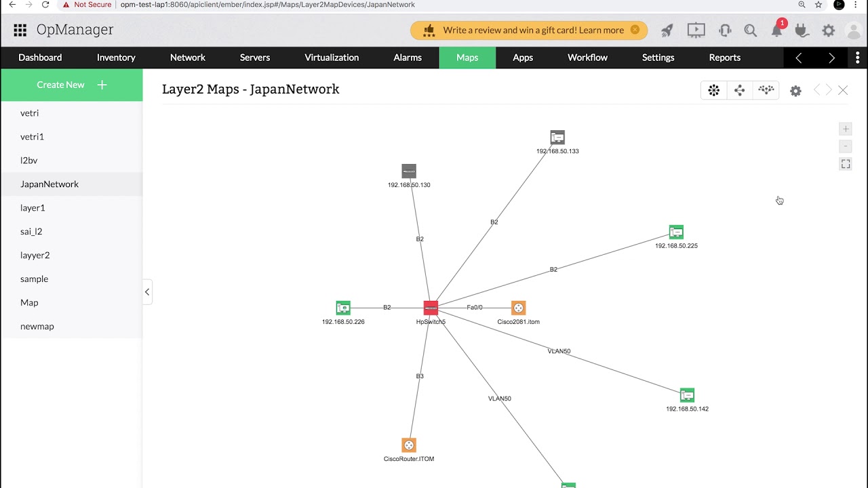The image size is (868, 488).
Task: Open the Apps tab
Action: [x=523, y=58]
